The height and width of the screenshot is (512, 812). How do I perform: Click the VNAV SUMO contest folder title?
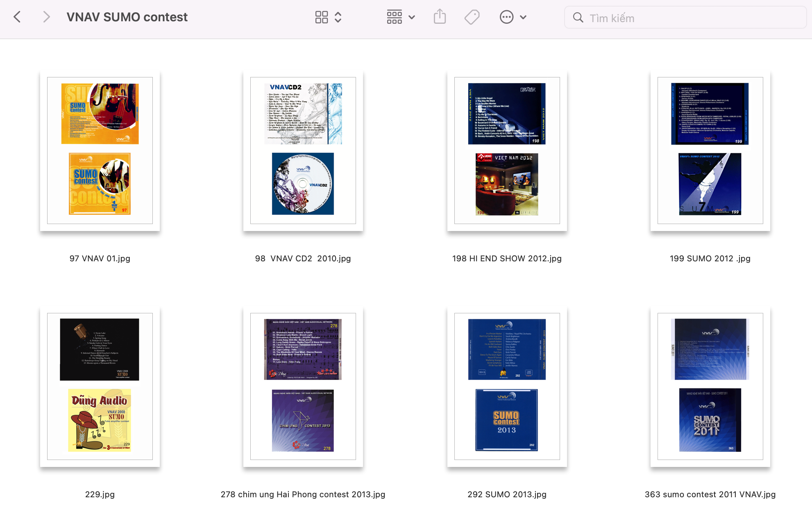[127, 17]
